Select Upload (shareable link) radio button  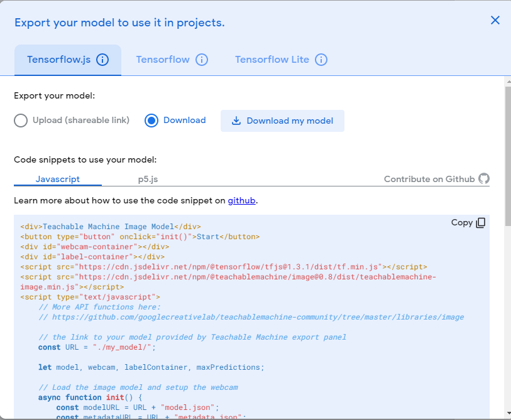pos(21,121)
